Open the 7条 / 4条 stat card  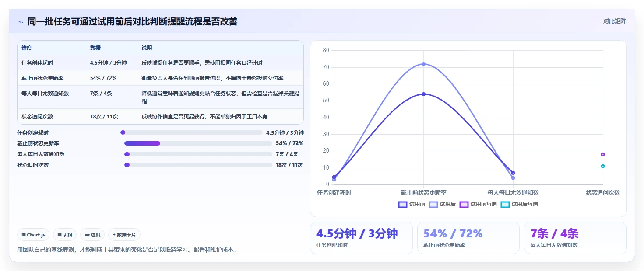pyautogui.click(x=575, y=238)
